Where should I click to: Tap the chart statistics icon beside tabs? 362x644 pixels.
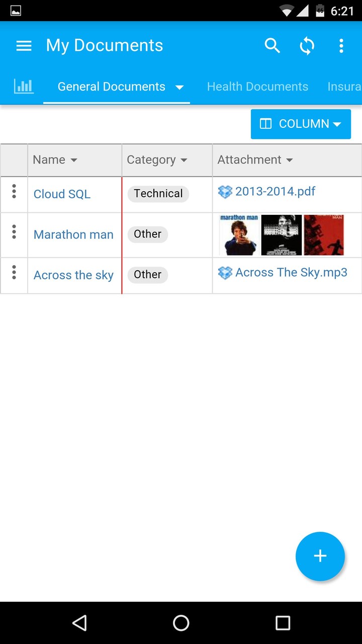coord(24,86)
